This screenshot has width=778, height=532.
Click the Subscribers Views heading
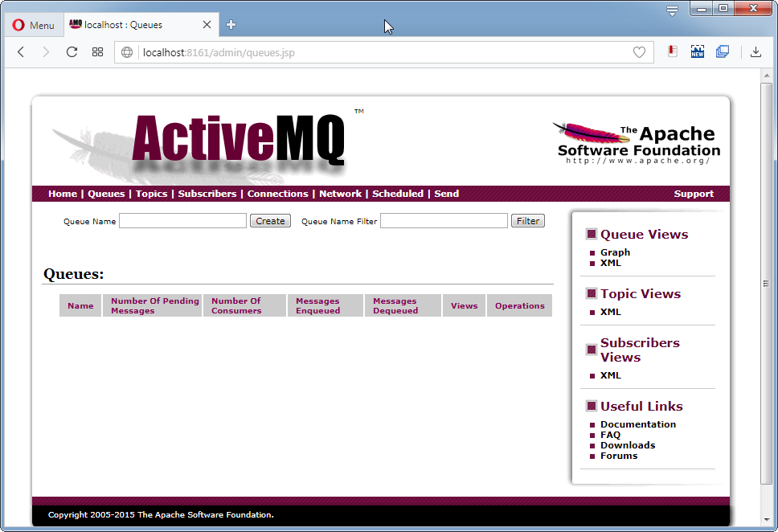click(640, 350)
